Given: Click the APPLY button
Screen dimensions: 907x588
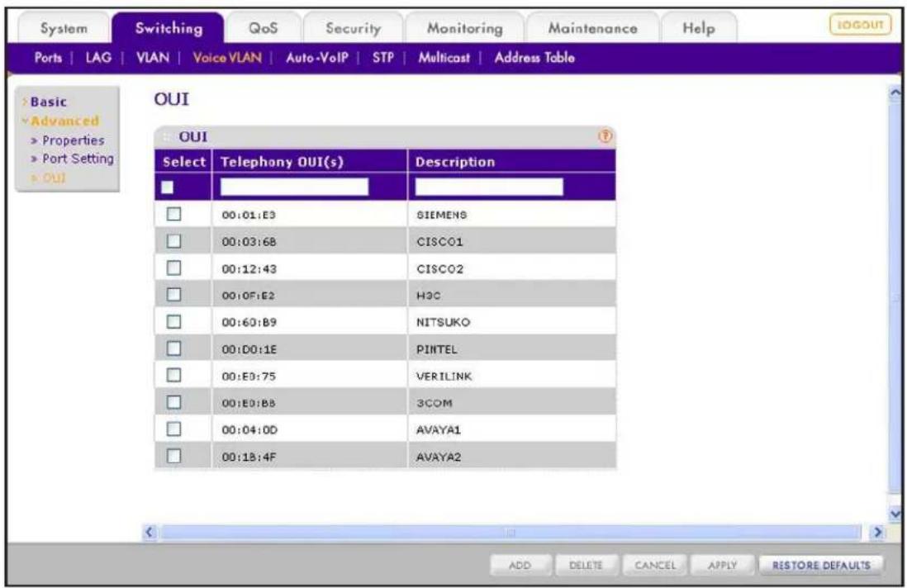Looking at the screenshot, I should click(x=723, y=566).
